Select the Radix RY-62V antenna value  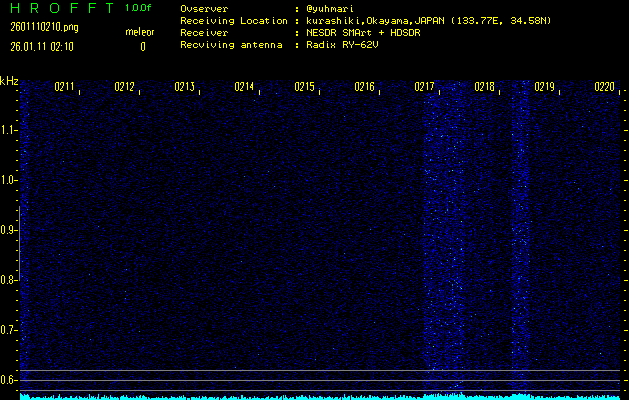pyautogui.click(x=342, y=45)
